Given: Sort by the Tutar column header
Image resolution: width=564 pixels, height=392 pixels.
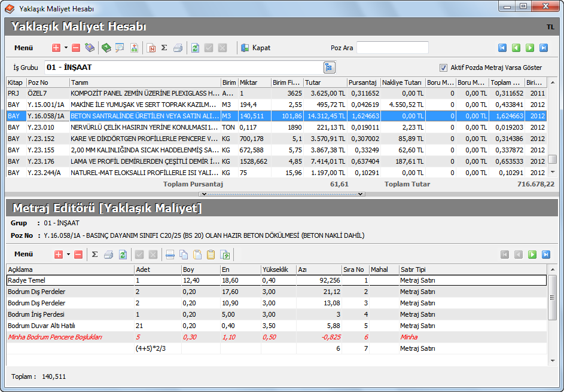Looking at the screenshot, I should 324,82.
